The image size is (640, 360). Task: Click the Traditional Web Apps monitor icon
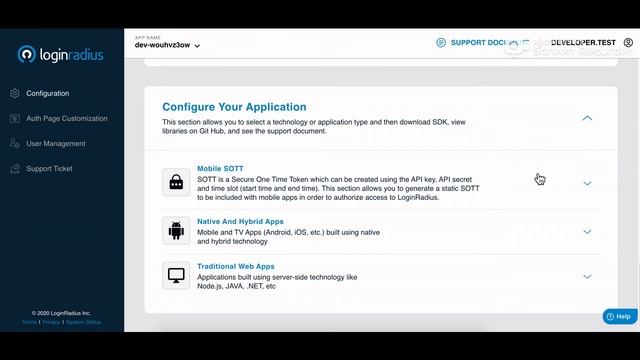pyautogui.click(x=176, y=276)
